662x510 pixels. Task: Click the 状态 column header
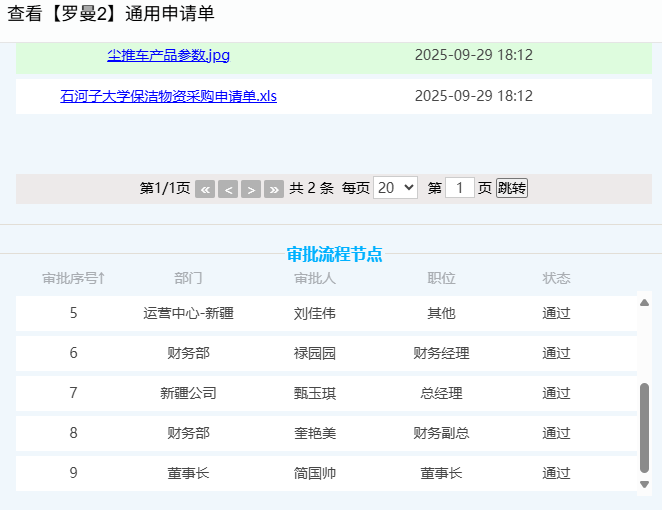coord(556,278)
